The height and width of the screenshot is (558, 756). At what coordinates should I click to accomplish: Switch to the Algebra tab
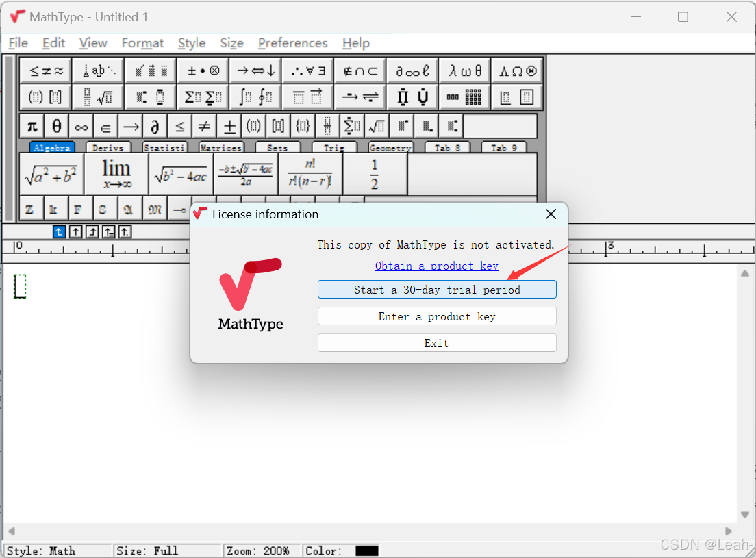52,147
